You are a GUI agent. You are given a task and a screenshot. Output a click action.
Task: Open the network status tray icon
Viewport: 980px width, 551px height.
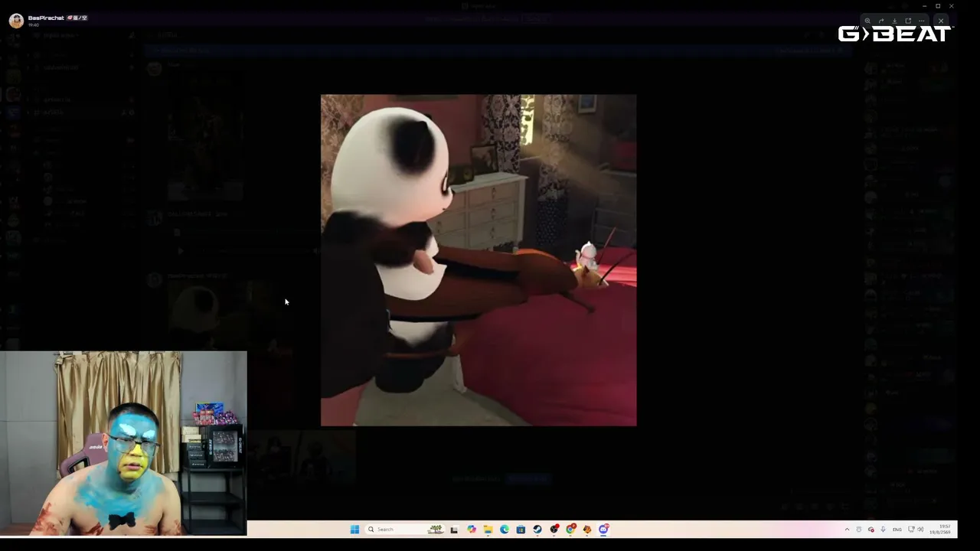(911, 530)
